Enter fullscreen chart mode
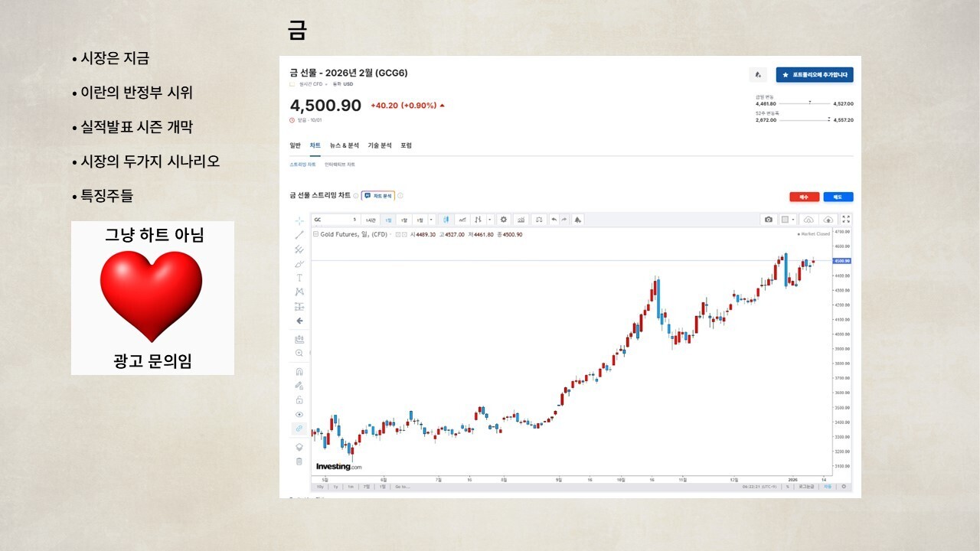This screenshot has width=980, height=551. pos(846,220)
